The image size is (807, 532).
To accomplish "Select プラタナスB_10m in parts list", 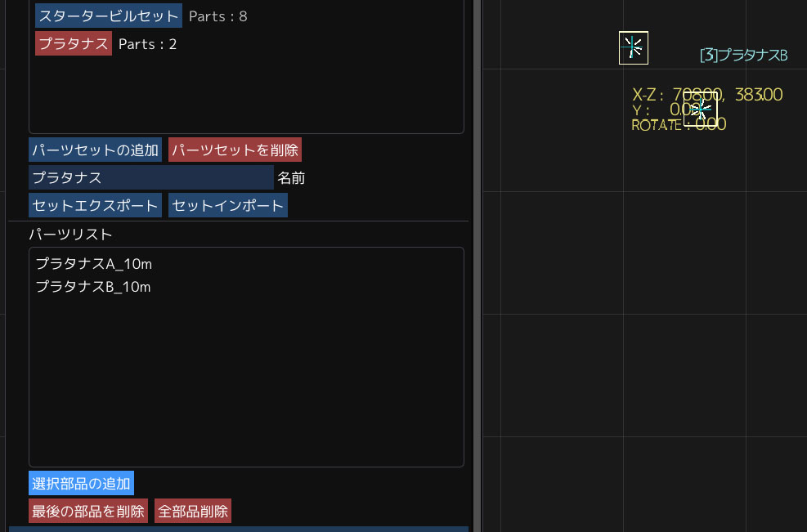I will (x=93, y=287).
